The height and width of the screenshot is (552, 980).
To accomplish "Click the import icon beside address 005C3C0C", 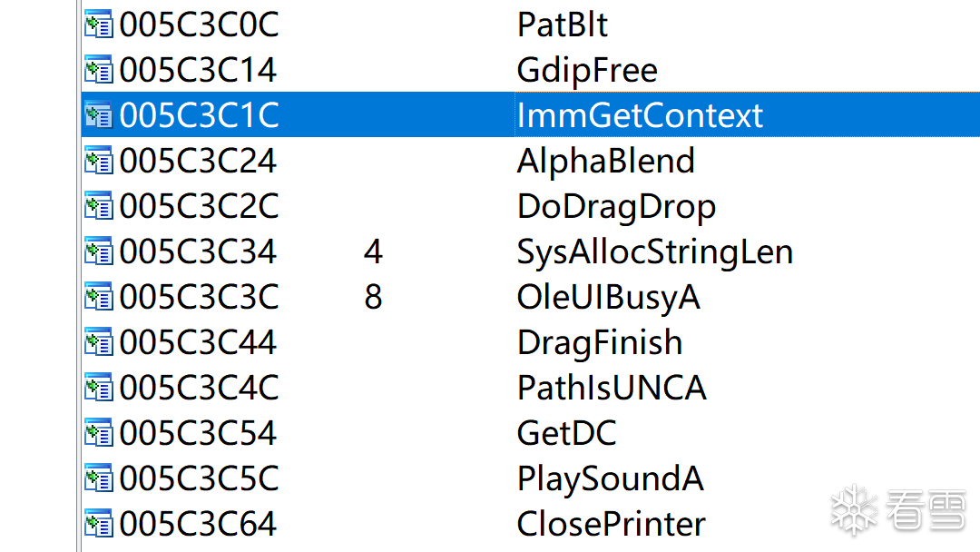I will point(98,25).
